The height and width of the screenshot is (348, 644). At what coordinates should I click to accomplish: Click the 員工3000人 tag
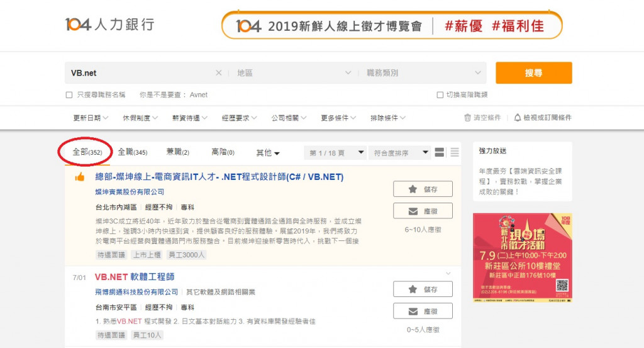pyautogui.click(x=186, y=255)
